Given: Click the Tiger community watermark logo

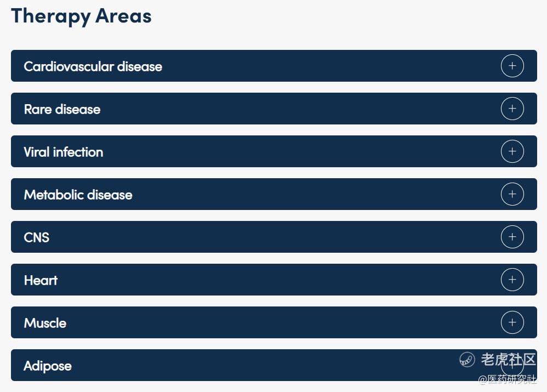Looking at the screenshot, I should tap(467, 360).
